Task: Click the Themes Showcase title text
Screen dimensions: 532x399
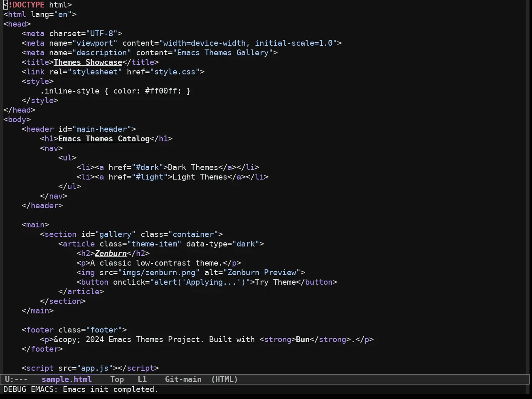Action: click(x=88, y=62)
